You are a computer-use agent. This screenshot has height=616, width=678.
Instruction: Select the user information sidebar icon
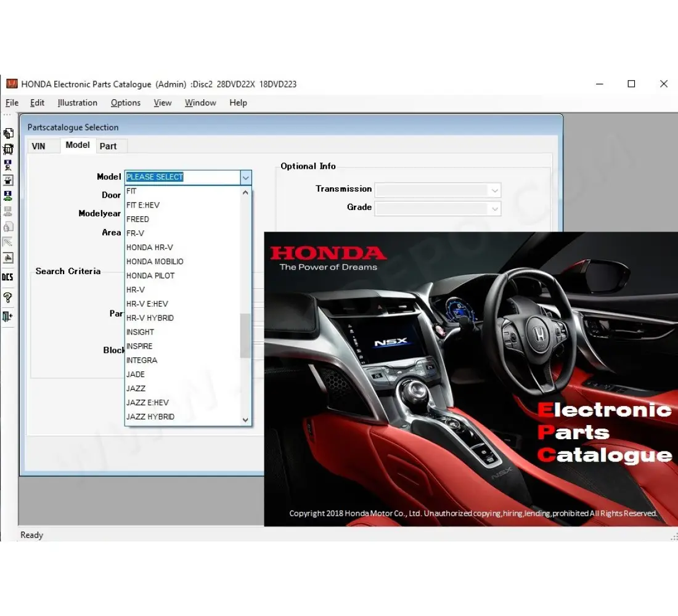click(8, 164)
